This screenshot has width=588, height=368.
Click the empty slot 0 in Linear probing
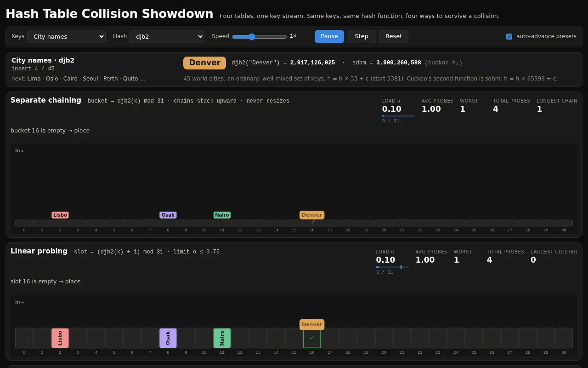pyautogui.click(x=24, y=338)
